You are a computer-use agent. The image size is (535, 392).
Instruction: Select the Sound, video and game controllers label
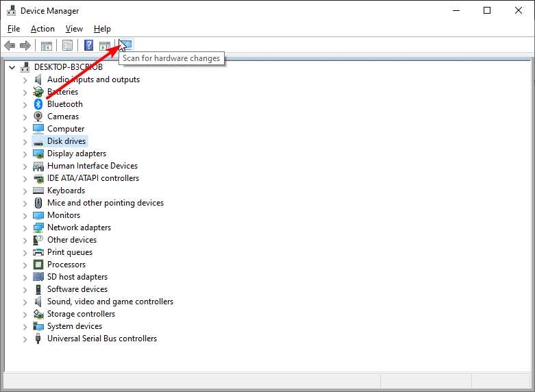point(110,302)
